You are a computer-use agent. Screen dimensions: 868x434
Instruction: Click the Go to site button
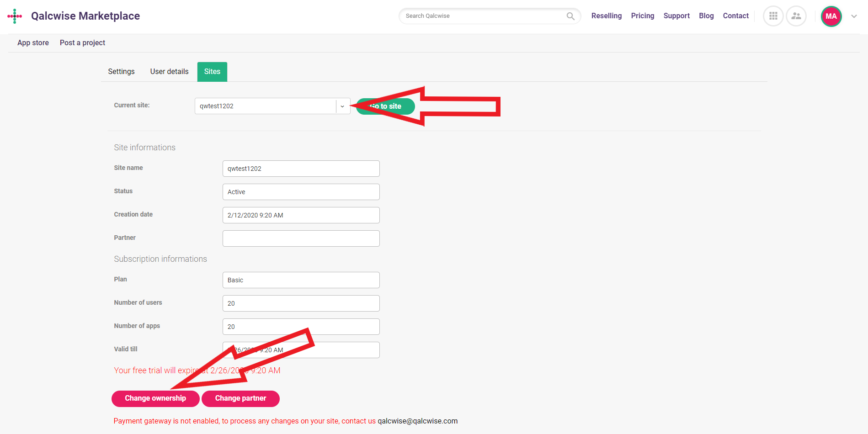(385, 106)
